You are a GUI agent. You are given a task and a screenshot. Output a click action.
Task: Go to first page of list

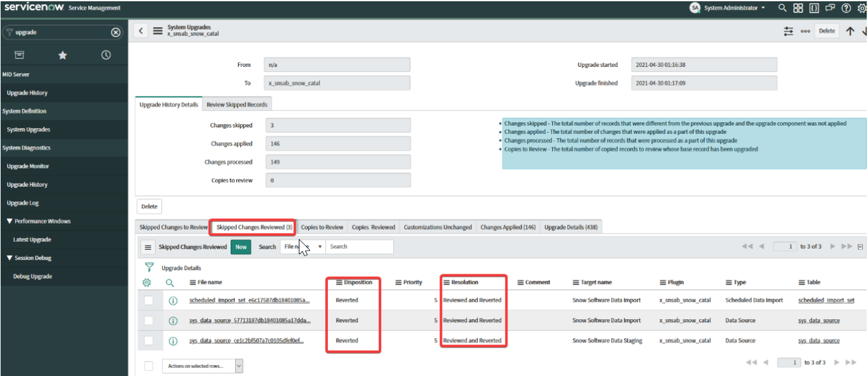[748, 246]
